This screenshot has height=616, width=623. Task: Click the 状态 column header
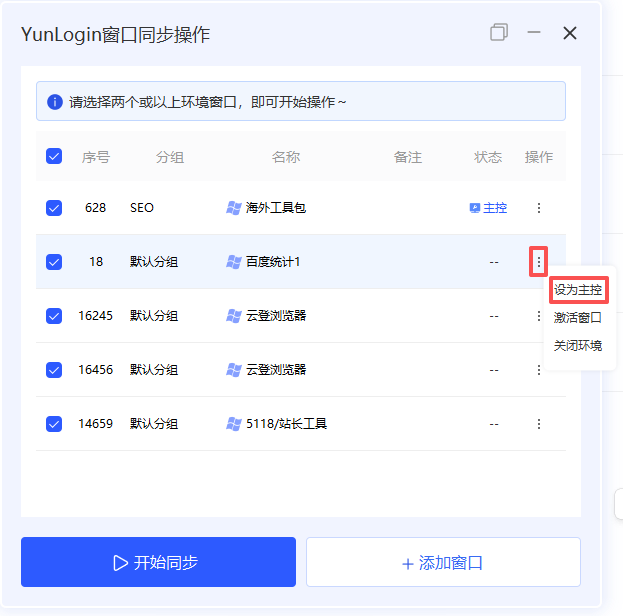coord(488,157)
